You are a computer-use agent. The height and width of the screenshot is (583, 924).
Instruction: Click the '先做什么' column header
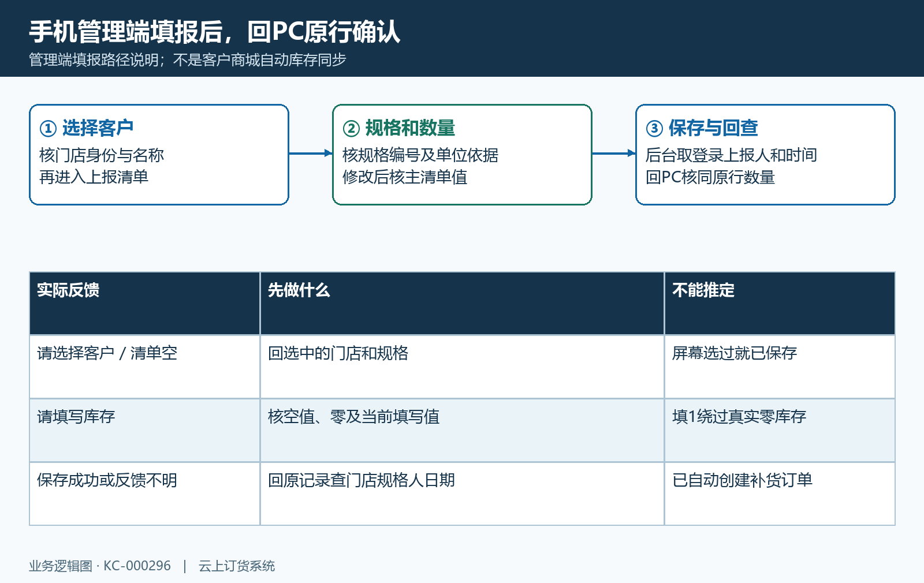click(x=462, y=304)
